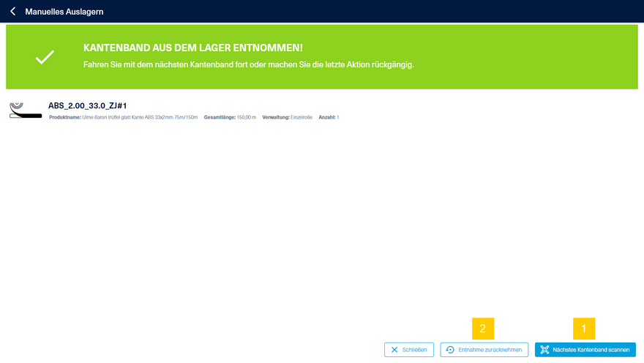Click the undo arrow icon on Entnahme zurücknehmen
644x363 pixels.
[x=450, y=350]
